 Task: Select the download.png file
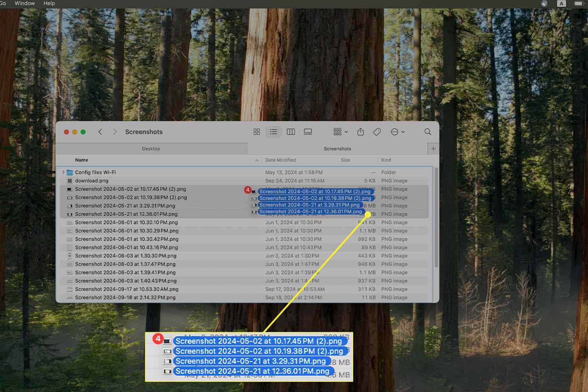92,181
